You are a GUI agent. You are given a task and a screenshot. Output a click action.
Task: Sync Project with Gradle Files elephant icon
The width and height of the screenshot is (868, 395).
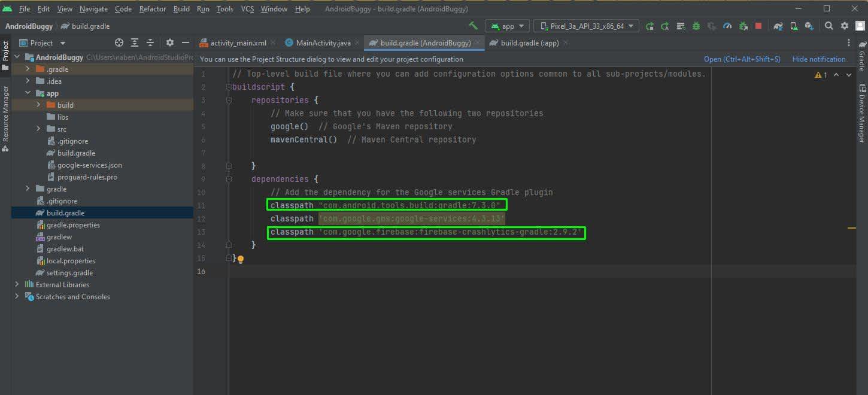click(778, 26)
